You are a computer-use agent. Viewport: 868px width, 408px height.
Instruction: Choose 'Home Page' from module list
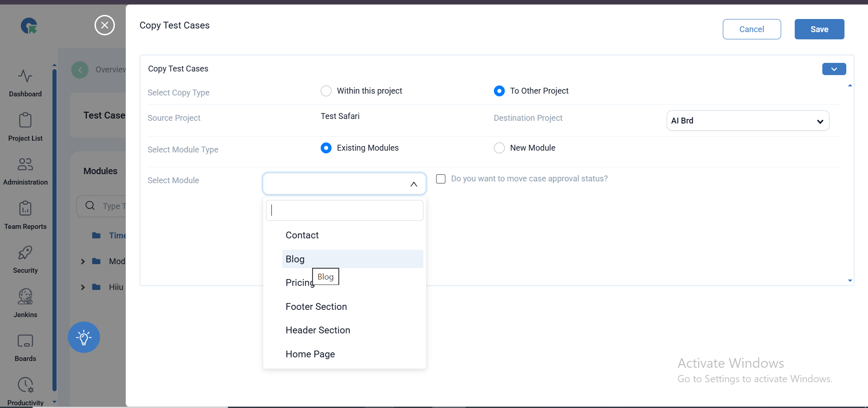(x=310, y=354)
